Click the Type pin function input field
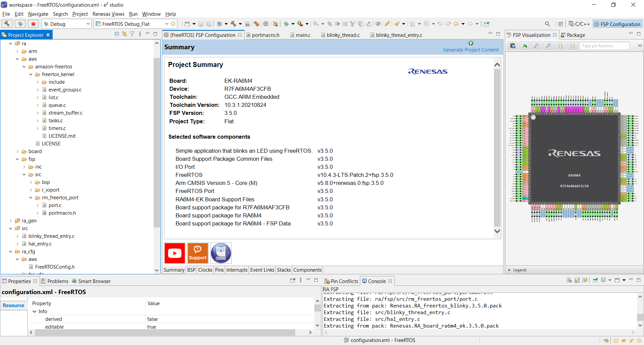Viewport: 644px width, 345px height. [604, 46]
